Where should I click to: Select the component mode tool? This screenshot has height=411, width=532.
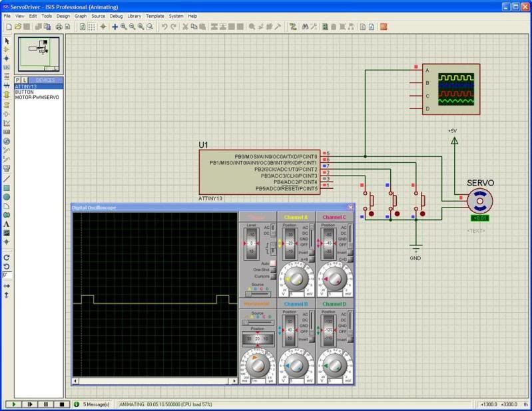click(x=7, y=49)
